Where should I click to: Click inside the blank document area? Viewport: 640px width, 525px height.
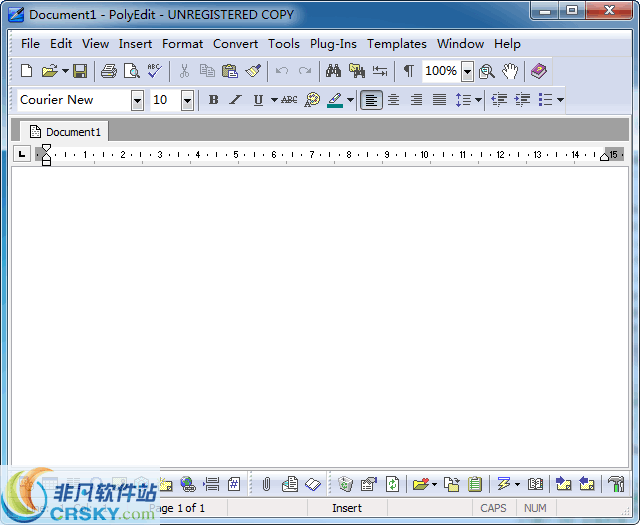320,316
